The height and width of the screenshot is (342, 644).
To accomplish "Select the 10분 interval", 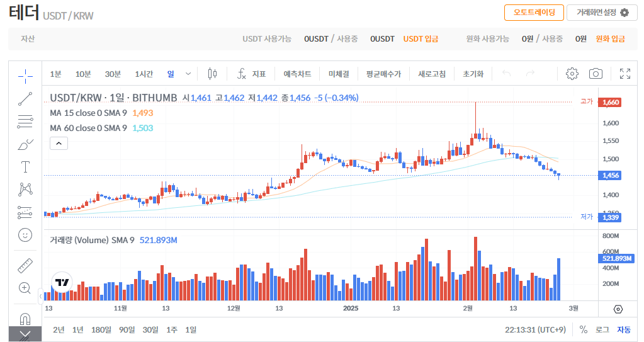I will [x=83, y=74].
